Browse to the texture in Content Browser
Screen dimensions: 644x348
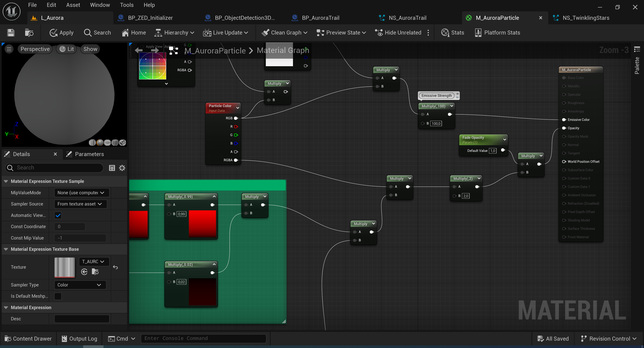(x=95, y=272)
